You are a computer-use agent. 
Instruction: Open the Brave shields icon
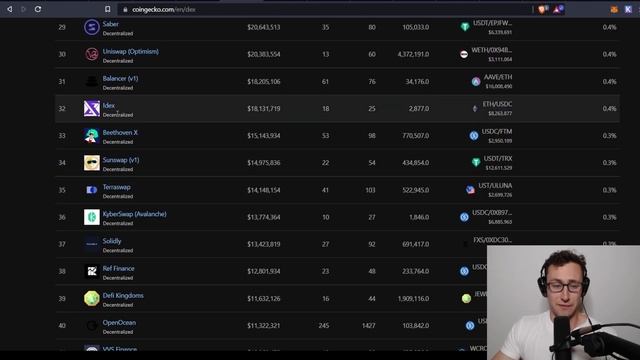pyautogui.click(x=542, y=9)
